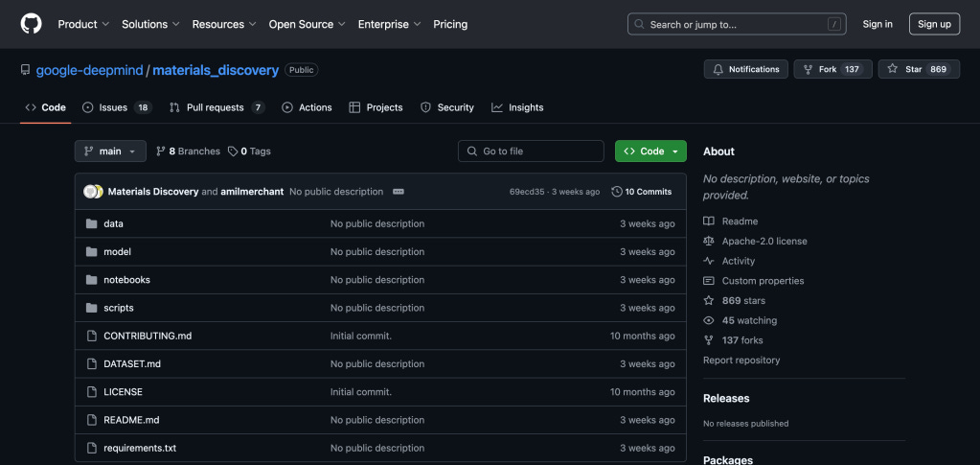Click the star icon beside 869 stars
This screenshot has width=980, height=465.
pos(709,300)
